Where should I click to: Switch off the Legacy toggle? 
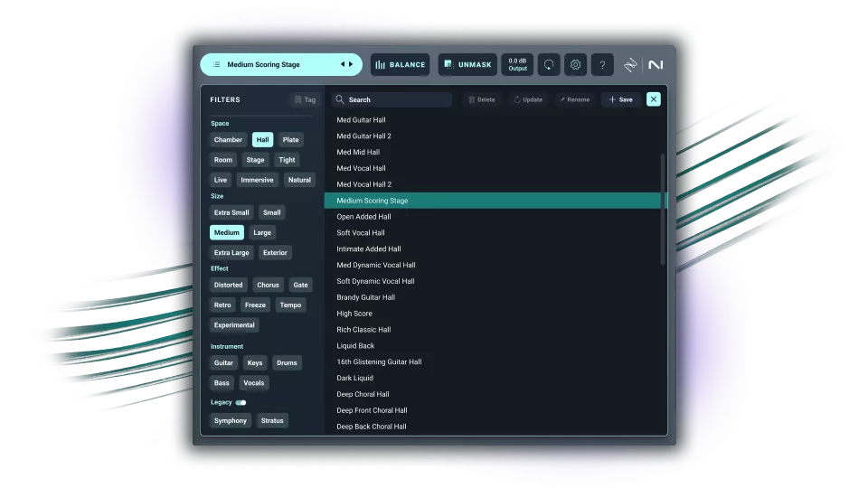(x=241, y=403)
